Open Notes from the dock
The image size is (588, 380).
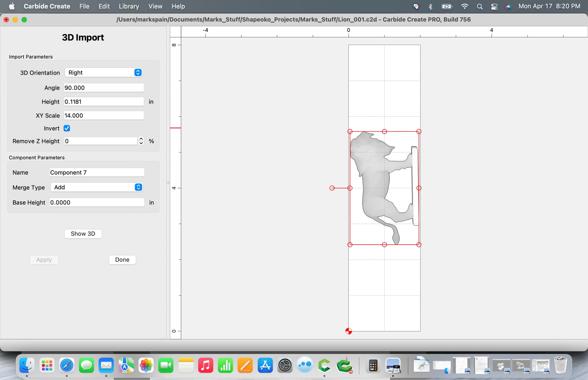point(186,365)
